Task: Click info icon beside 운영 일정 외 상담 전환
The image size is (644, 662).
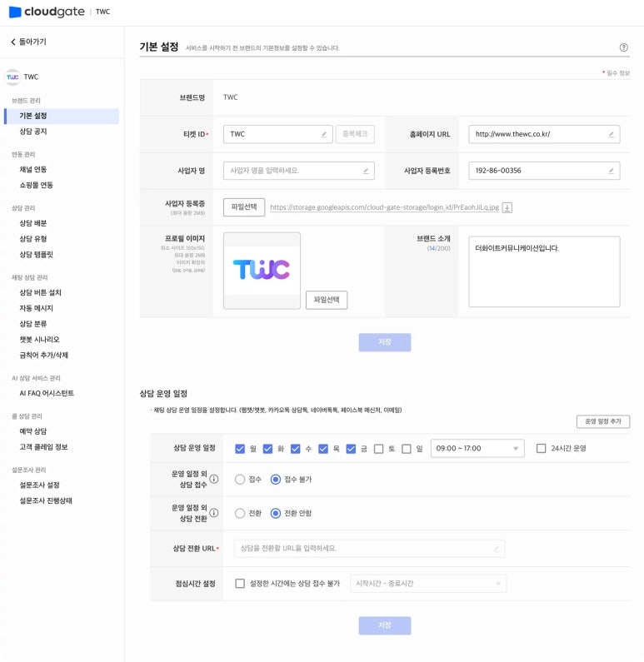Action: pyautogui.click(x=214, y=513)
